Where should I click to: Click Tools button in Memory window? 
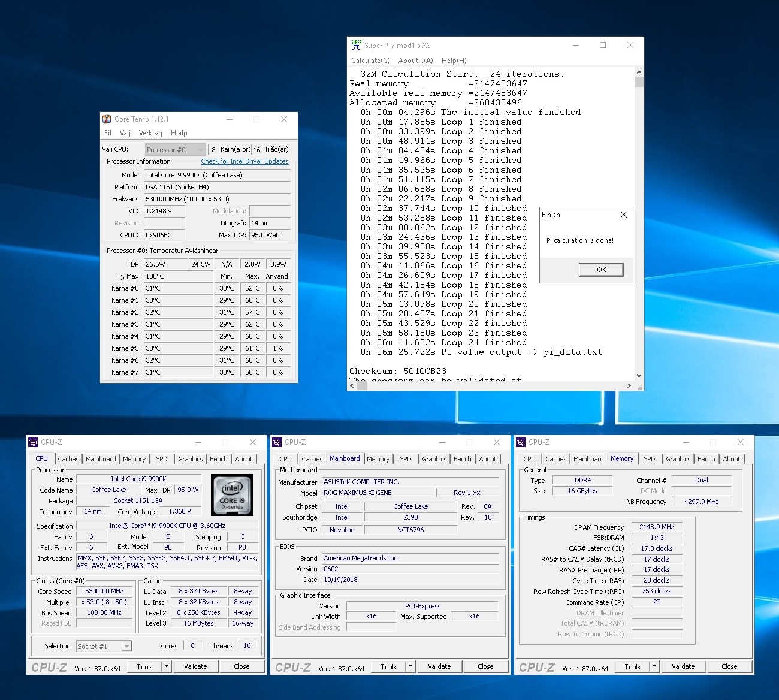[632, 666]
